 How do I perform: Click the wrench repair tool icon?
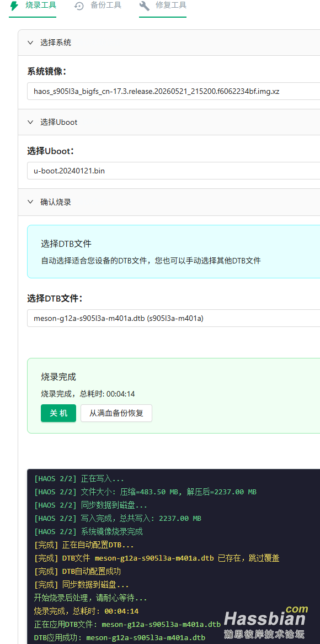tap(145, 6)
